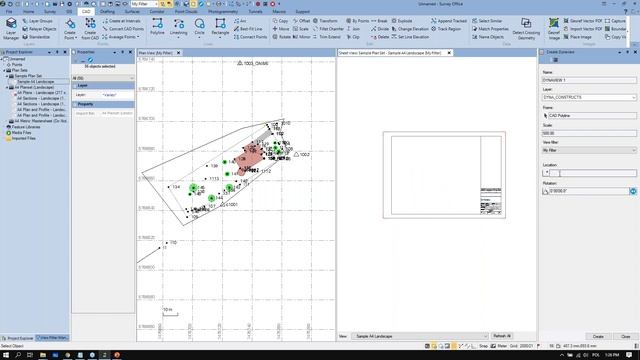Open the Layer Manager tool
Image resolution: width=640 pixels, height=360 pixels.
point(11,29)
